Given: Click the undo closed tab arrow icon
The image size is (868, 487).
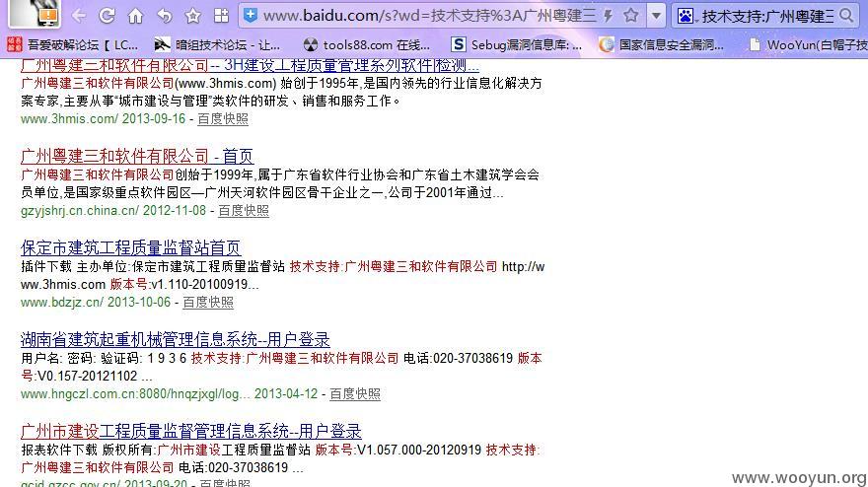Looking at the screenshot, I should (x=165, y=16).
